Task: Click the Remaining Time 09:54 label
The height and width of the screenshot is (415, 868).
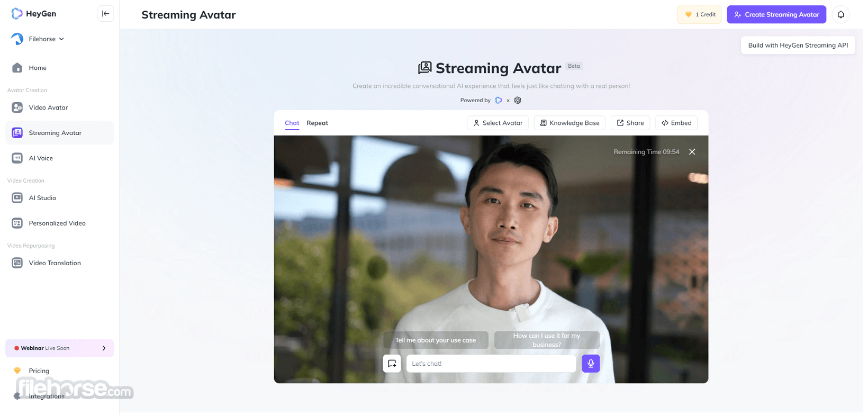Action: 646,152
